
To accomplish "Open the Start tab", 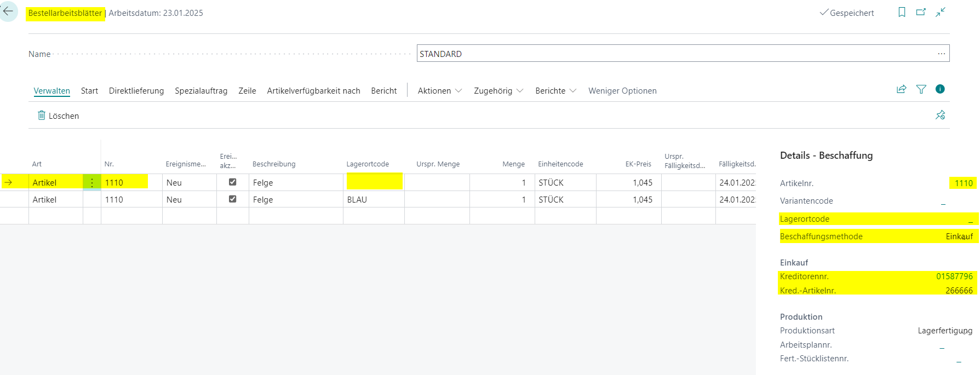I will pyautogui.click(x=89, y=91).
